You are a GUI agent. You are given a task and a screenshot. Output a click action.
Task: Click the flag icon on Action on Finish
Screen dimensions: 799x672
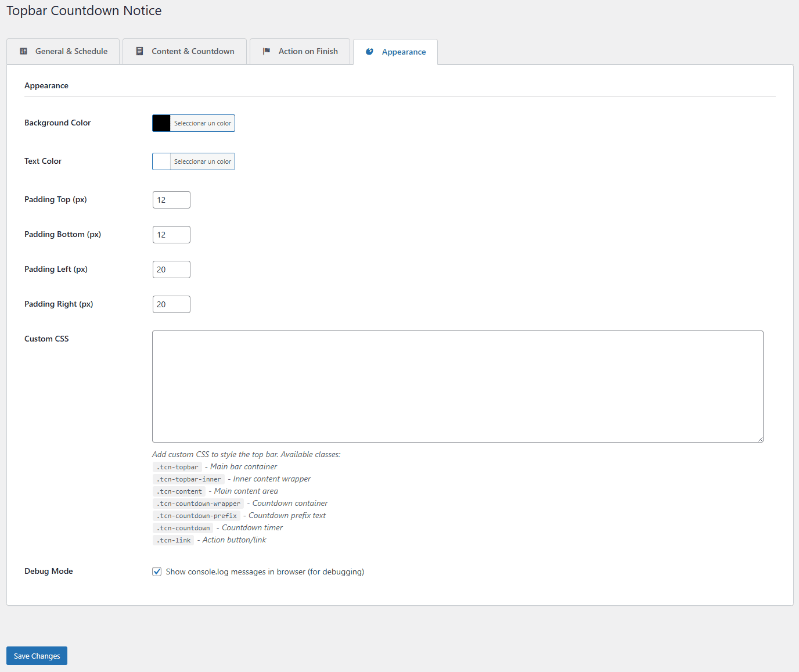267,51
